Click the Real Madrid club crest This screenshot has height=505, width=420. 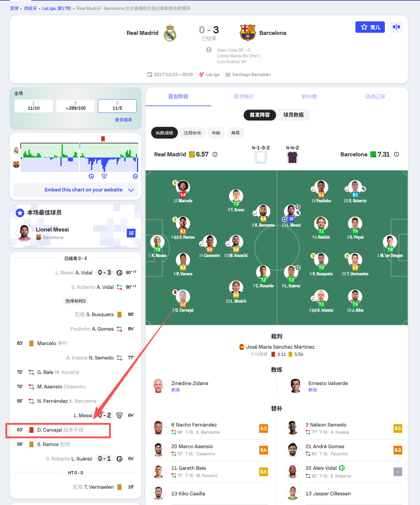pyautogui.click(x=170, y=33)
